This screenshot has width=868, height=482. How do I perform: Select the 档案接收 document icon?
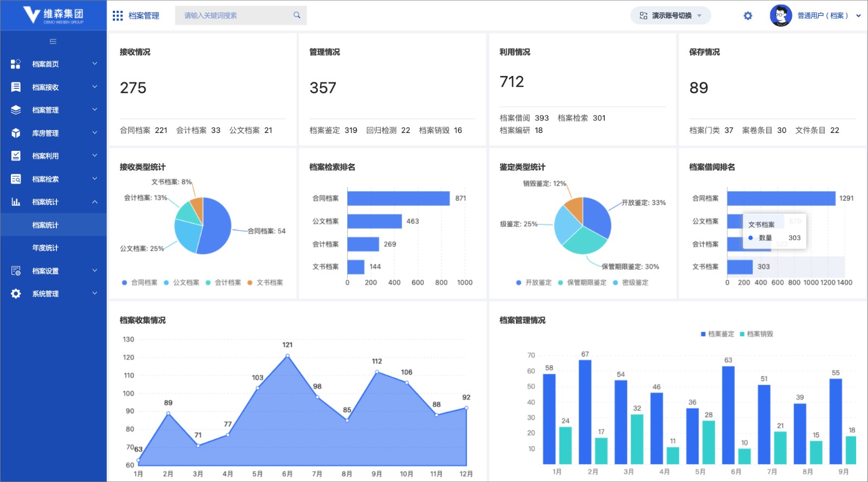tap(16, 87)
